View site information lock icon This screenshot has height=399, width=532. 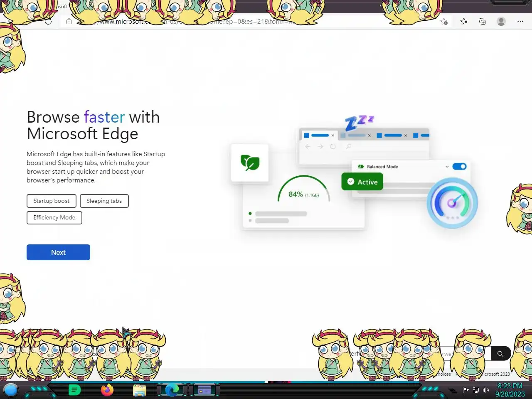tap(69, 21)
